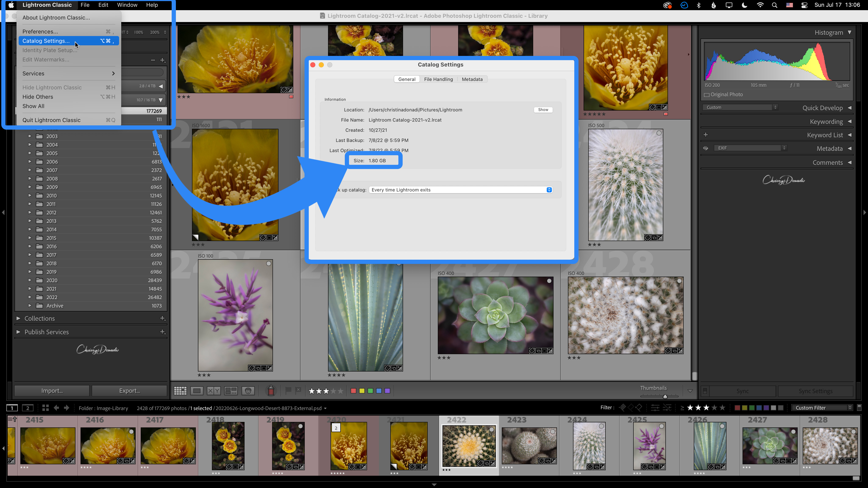This screenshot has width=868, height=488.
Task: Change backup catalog frequency dropdown
Action: [459, 190]
